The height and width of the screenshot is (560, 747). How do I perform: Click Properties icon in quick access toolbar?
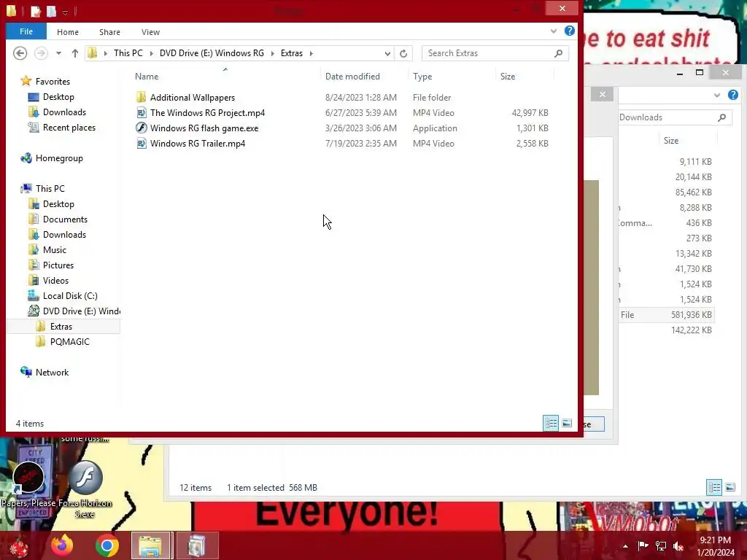[36, 11]
